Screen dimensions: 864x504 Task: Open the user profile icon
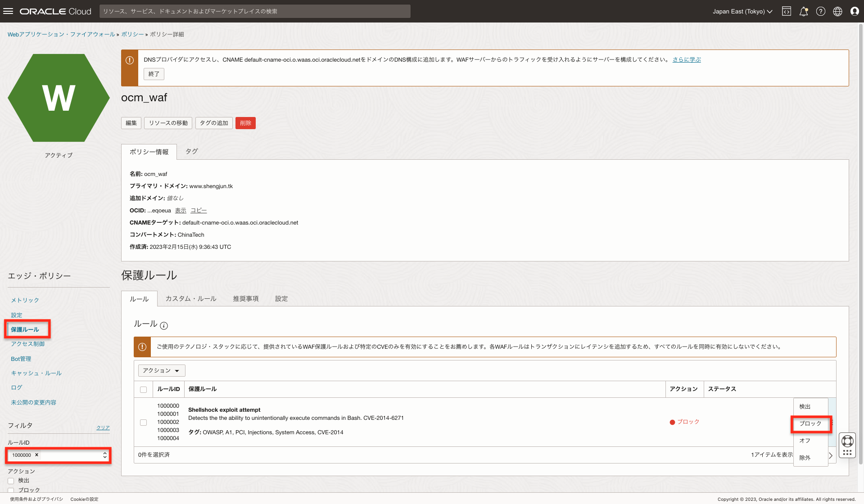pyautogui.click(x=855, y=11)
